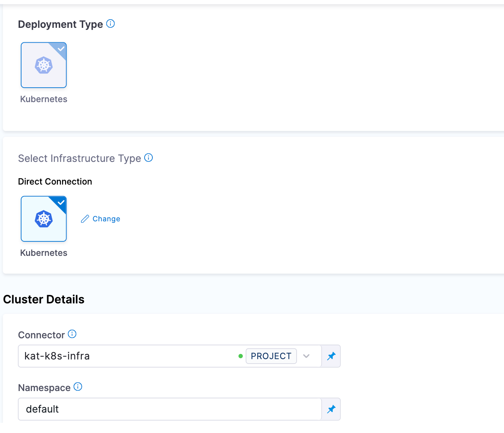Click the Kubernetes label under Direct Connection

tap(43, 253)
